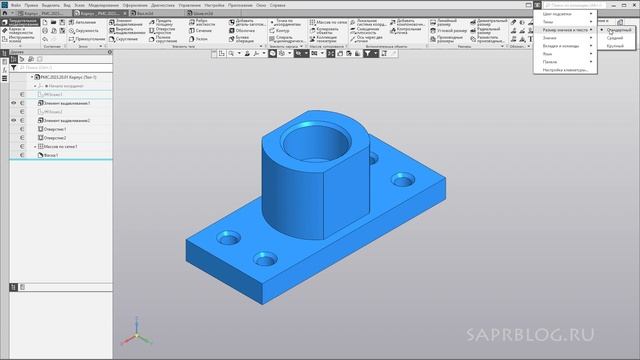Expand Массив по сетке:1 node
The image size is (640, 360).
tap(35, 146)
